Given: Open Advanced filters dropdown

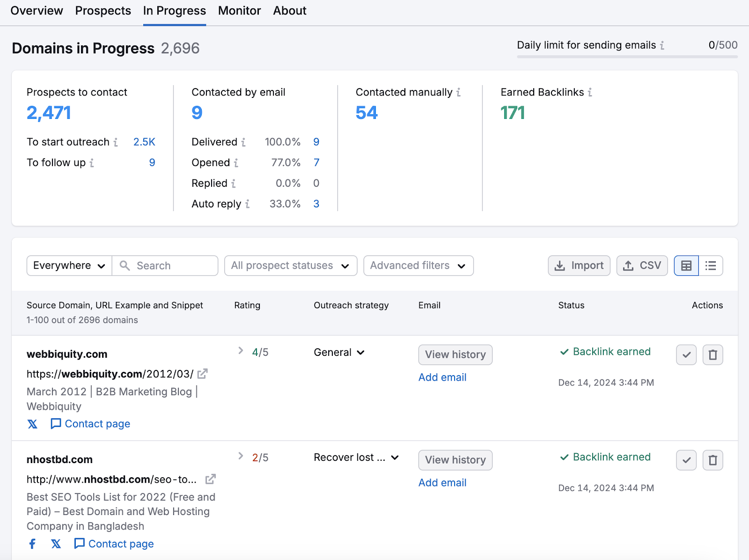Looking at the screenshot, I should point(418,266).
